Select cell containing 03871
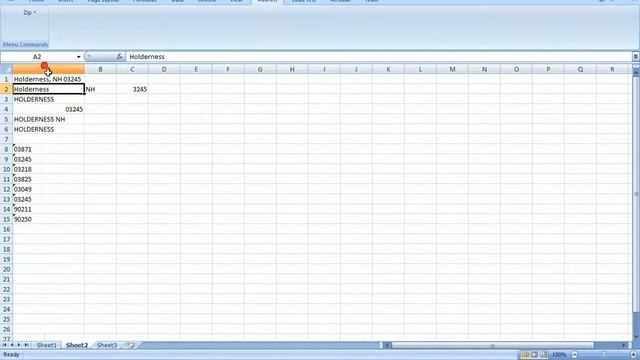This screenshot has height=360, width=640. (x=49, y=149)
